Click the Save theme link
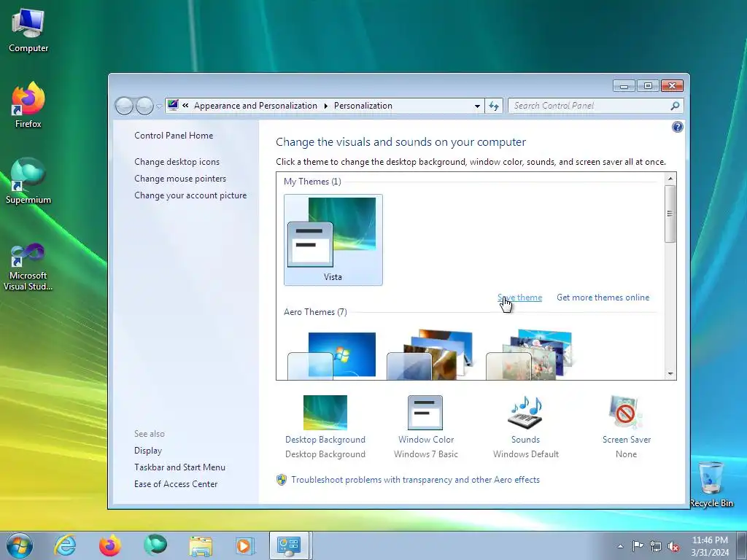This screenshot has width=747, height=560. click(x=519, y=297)
